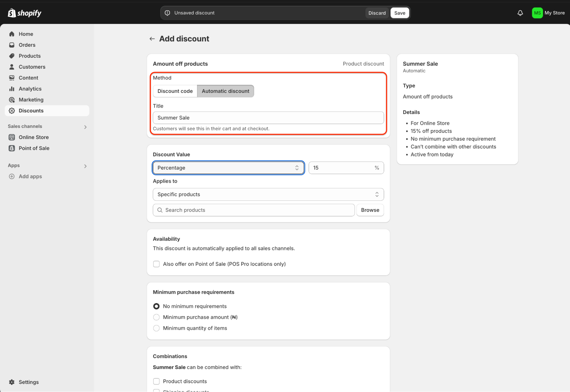Open the Specific products dropdown
Image resolution: width=570 pixels, height=392 pixels.
point(268,194)
